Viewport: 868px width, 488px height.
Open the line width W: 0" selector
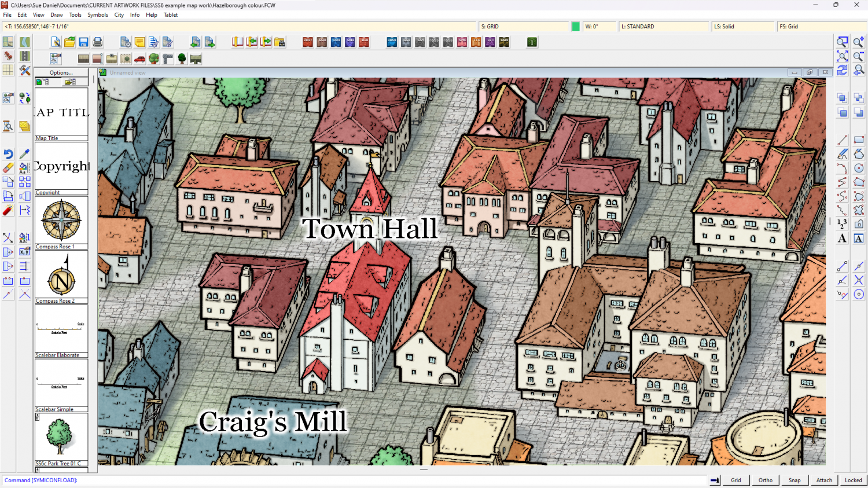pos(599,27)
